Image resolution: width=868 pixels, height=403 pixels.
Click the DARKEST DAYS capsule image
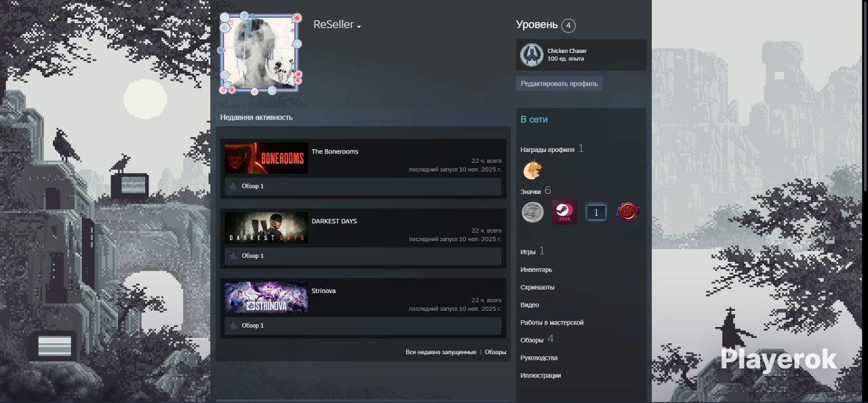tap(266, 228)
